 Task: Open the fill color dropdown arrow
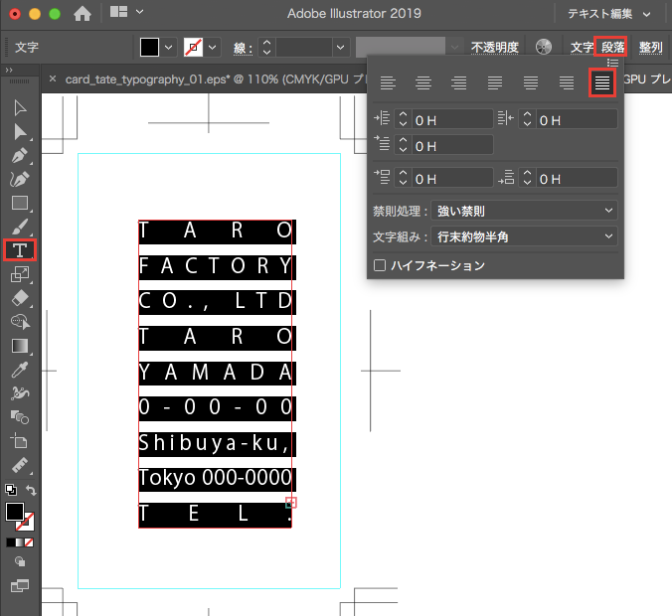click(x=168, y=47)
